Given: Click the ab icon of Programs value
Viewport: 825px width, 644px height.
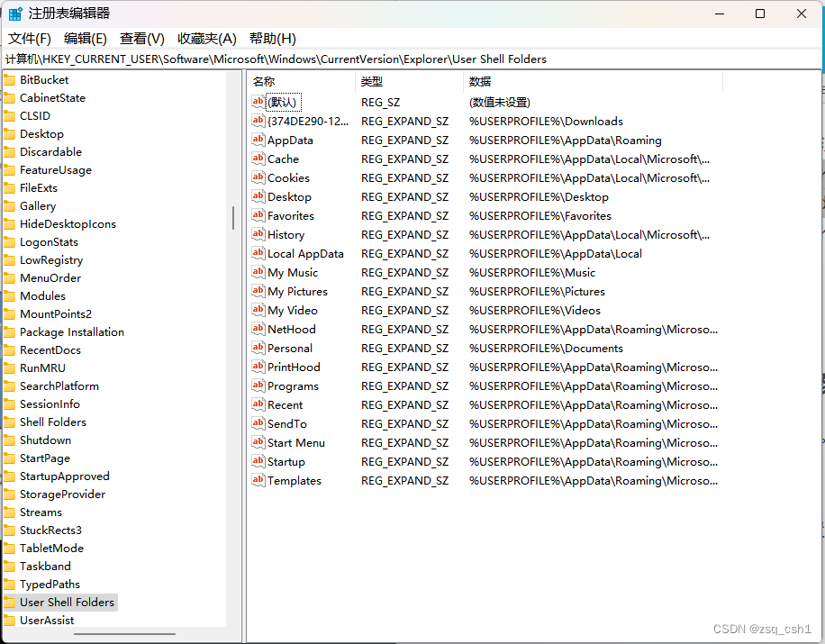Looking at the screenshot, I should pyautogui.click(x=258, y=385).
